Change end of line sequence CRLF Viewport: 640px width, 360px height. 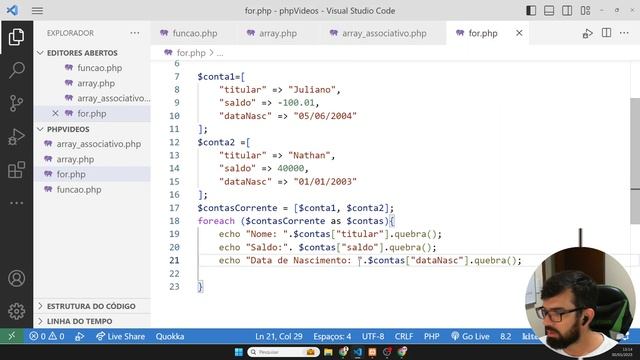point(404,336)
